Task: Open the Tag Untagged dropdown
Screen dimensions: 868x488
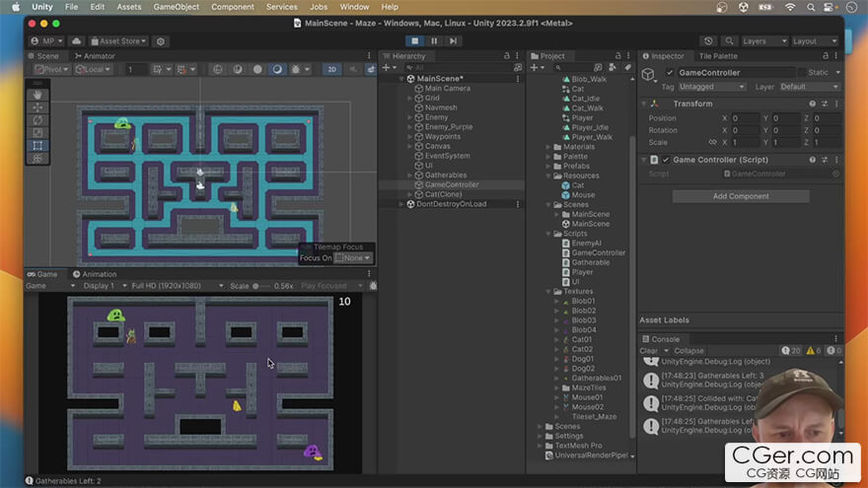Action: tap(712, 87)
